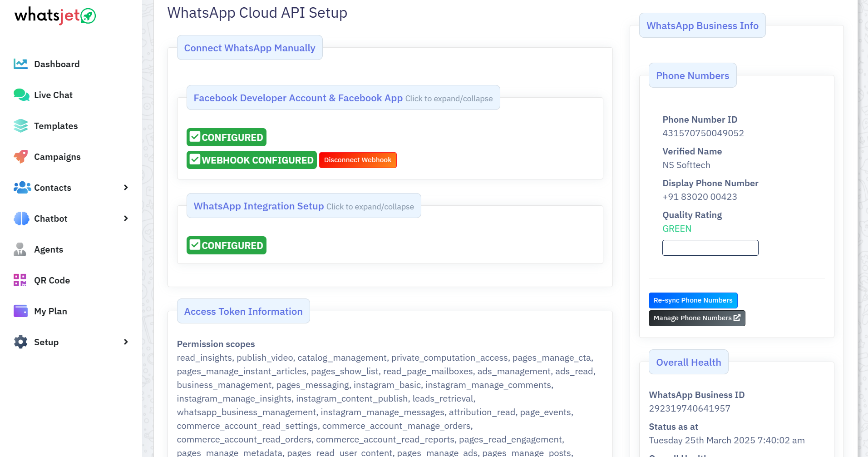Collapse Facebook Developer Account & Facebook App section
The width and height of the screenshot is (868, 457).
tap(343, 98)
